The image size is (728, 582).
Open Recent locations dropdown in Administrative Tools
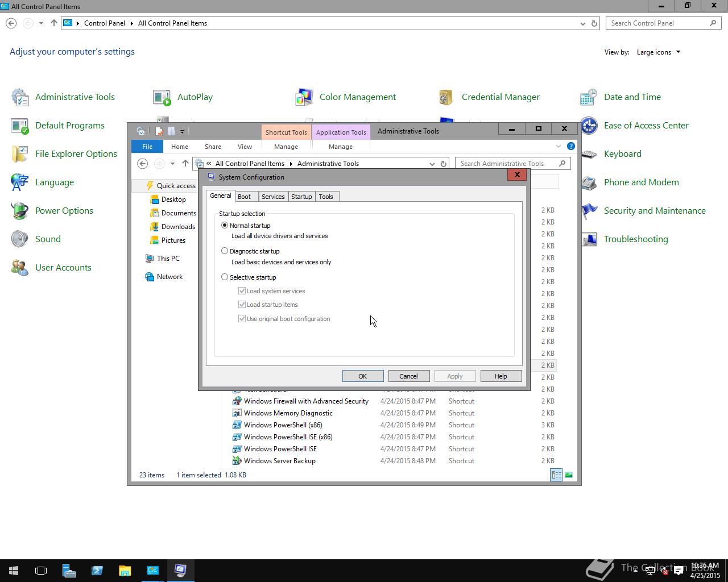172,164
